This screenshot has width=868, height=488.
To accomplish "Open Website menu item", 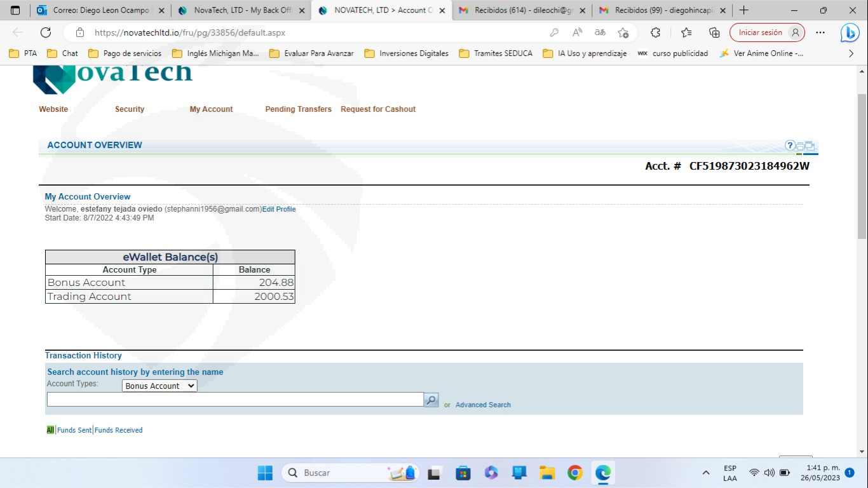I will (x=53, y=109).
